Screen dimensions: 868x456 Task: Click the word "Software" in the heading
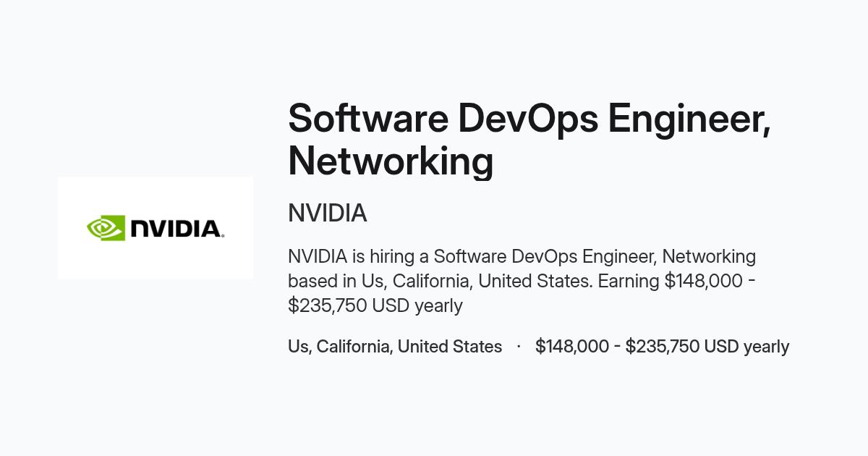tap(368, 118)
